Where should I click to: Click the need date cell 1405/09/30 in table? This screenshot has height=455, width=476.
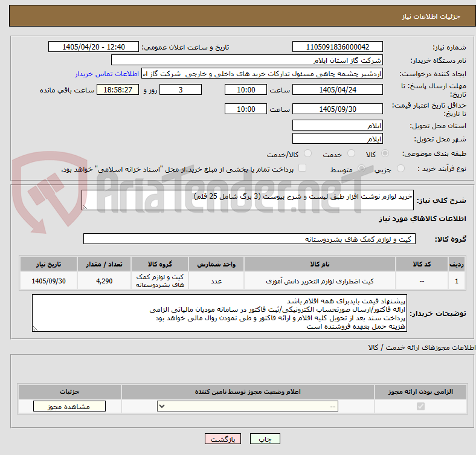click(x=48, y=281)
